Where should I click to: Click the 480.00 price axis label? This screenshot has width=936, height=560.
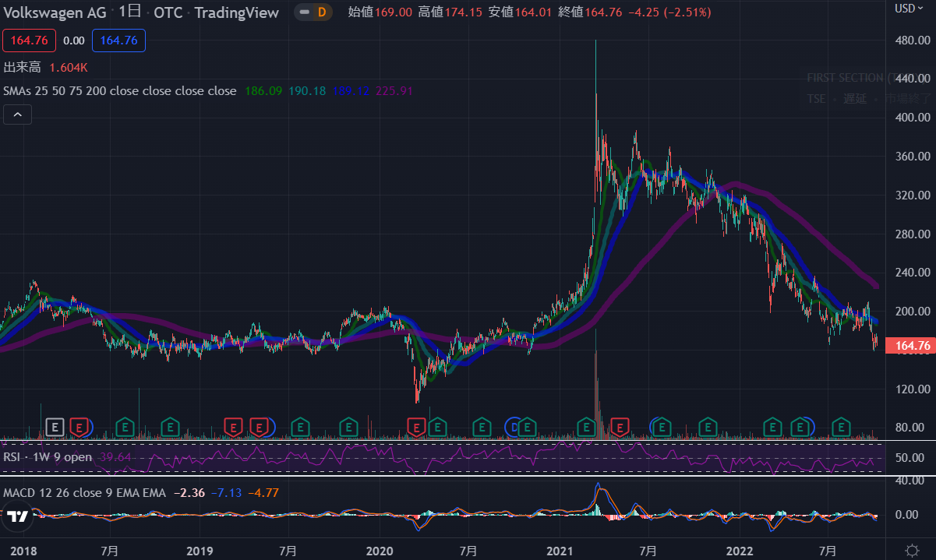point(913,40)
